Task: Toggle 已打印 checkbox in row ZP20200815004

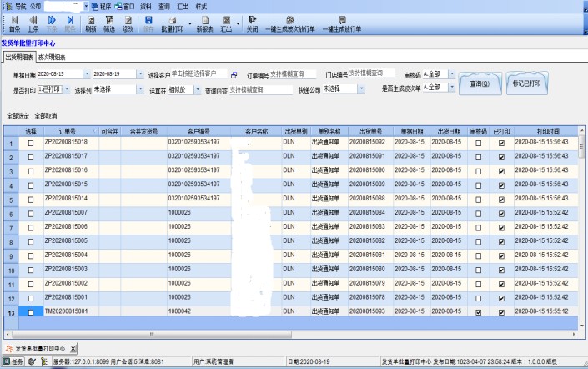Action: (501, 256)
